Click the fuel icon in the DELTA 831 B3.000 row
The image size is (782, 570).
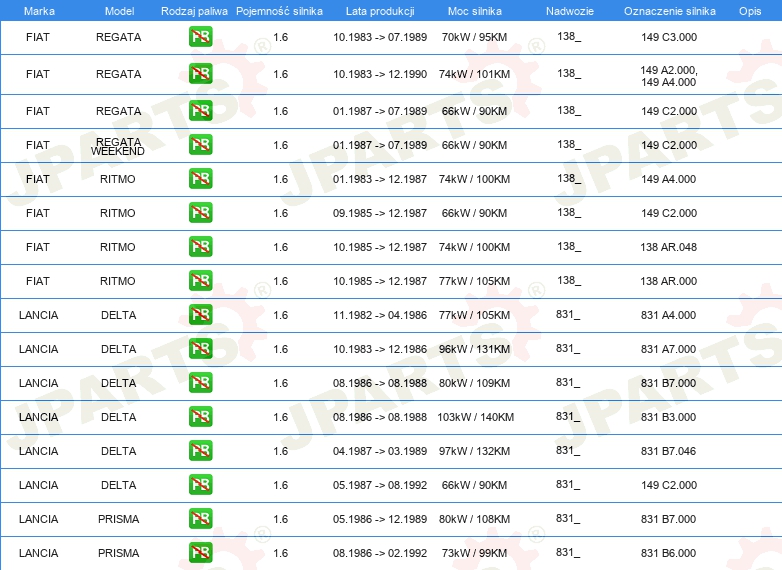pos(200,416)
